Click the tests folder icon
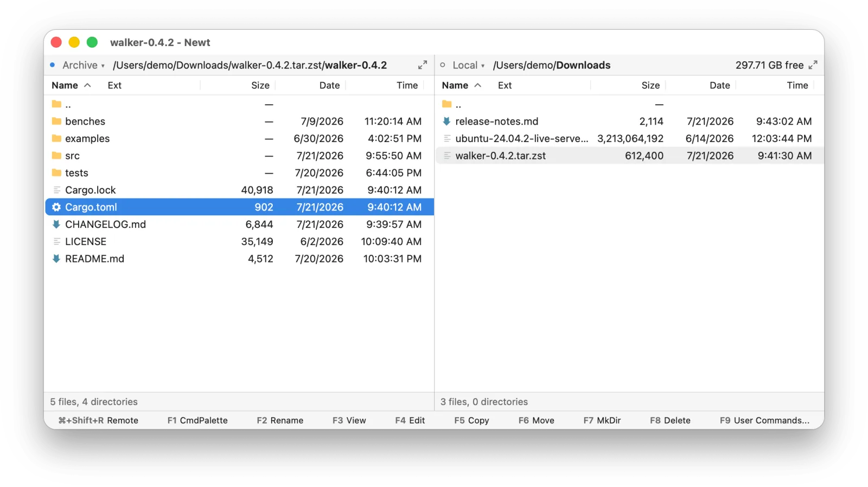The width and height of the screenshot is (868, 487). [56, 172]
